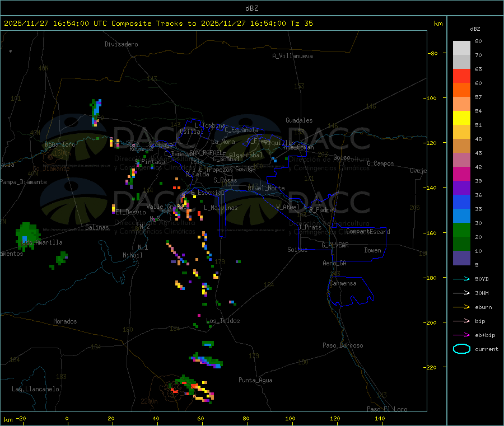504x426 pixels.
Task: Click the L_Malvinas map label
Action: point(221,208)
